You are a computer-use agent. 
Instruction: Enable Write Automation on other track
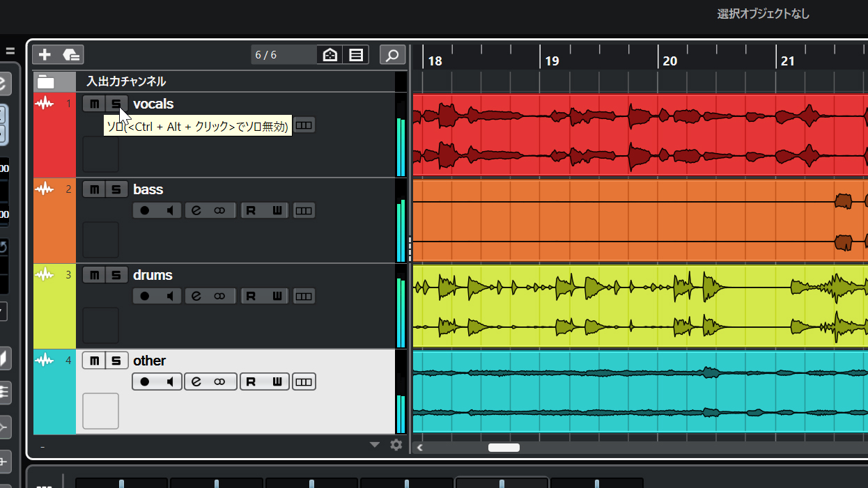click(x=277, y=381)
